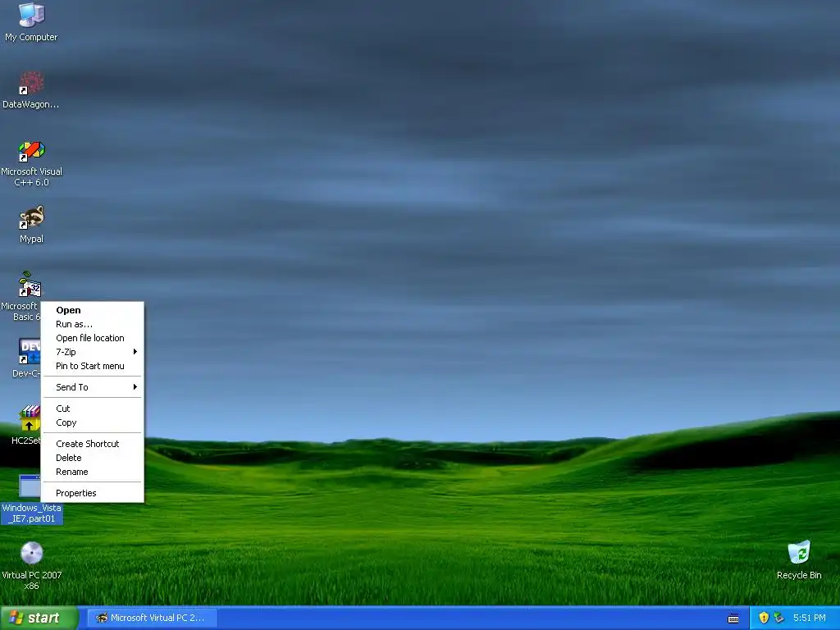Choose Run as... in the context menu
The width and height of the screenshot is (840, 630).
pyautogui.click(x=92, y=324)
